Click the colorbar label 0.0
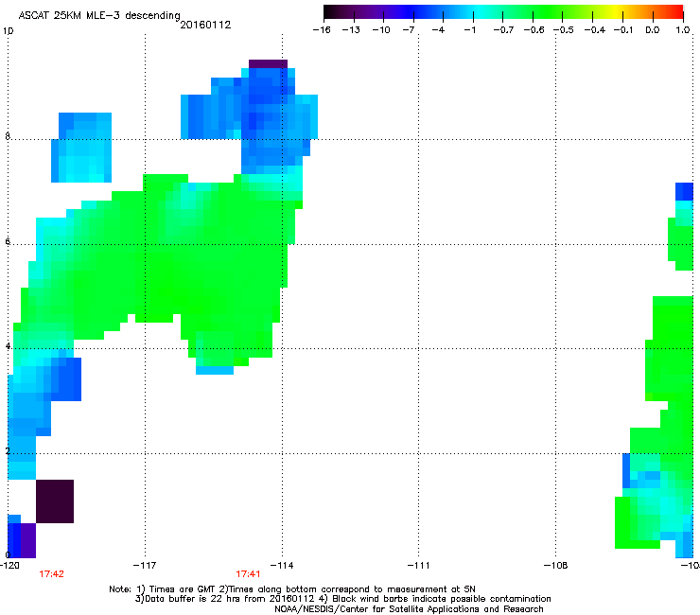700x615 pixels. (x=653, y=30)
